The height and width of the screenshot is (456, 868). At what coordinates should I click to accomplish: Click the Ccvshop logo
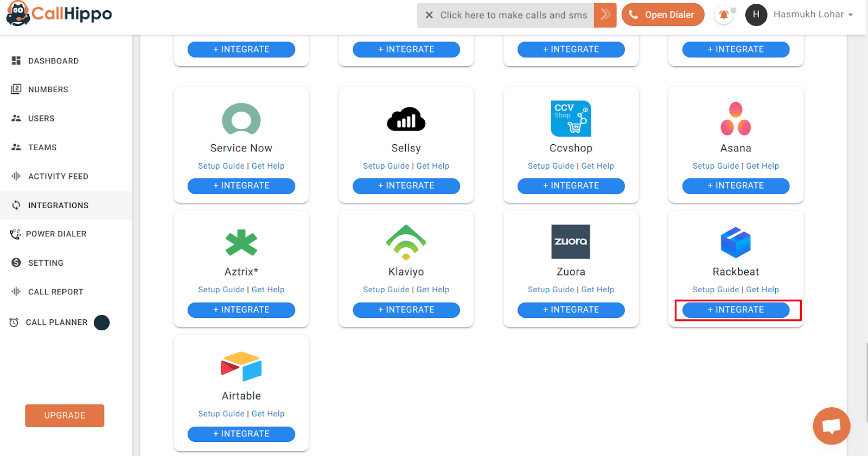click(571, 119)
